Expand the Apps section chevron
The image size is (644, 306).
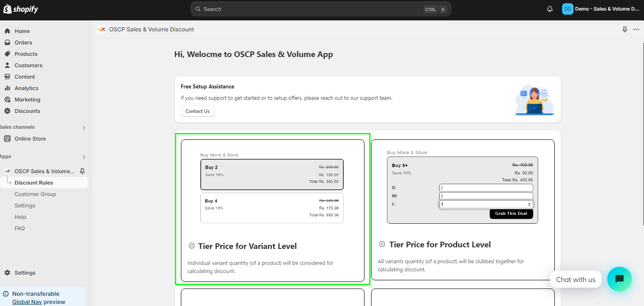pyautogui.click(x=84, y=157)
